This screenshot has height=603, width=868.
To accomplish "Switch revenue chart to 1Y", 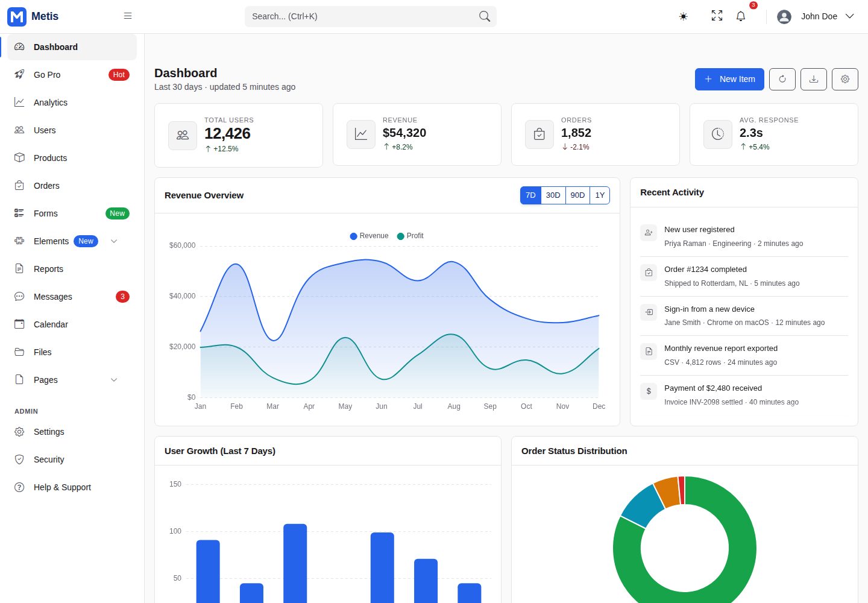I will click(x=600, y=195).
